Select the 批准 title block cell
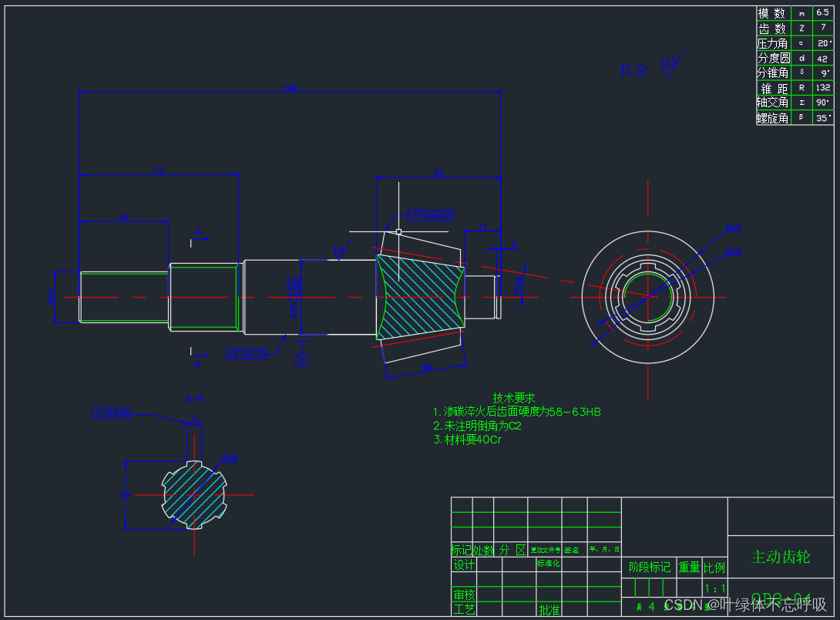The height and width of the screenshot is (620, 840). pyautogui.click(x=549, y=610)
